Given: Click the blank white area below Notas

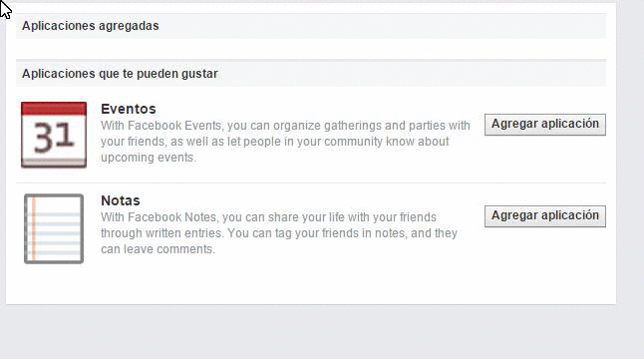Looking at the screenshot, I should [x=311, y=285].
